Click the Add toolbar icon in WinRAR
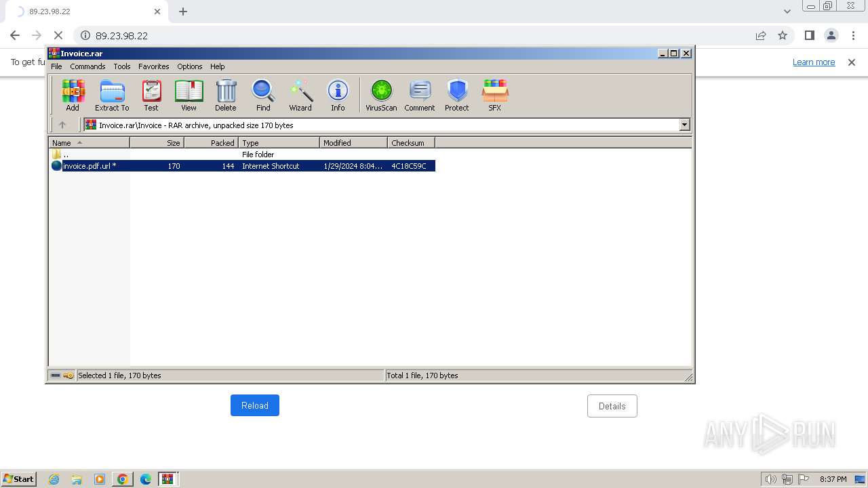868x488 pixels. [x=73, y=95]
